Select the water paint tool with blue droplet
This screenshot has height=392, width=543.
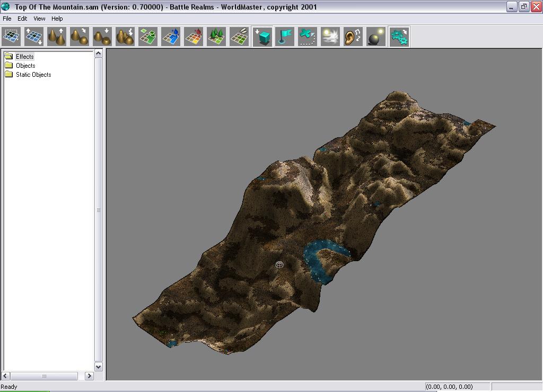click(x=171, y=37)
